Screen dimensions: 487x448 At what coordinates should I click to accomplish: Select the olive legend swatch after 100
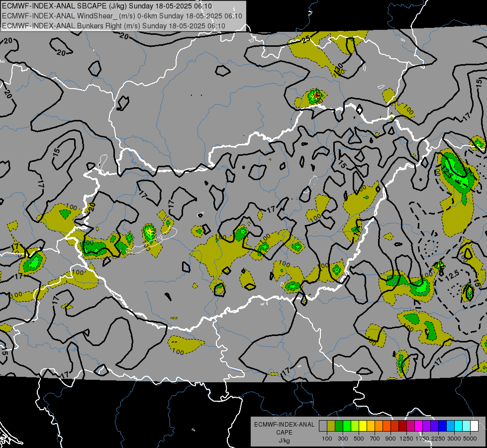point(331,426)
